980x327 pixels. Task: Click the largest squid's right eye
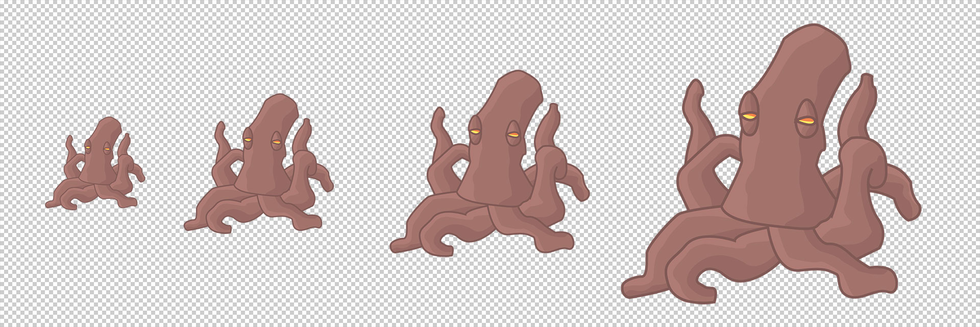(806, 121)
